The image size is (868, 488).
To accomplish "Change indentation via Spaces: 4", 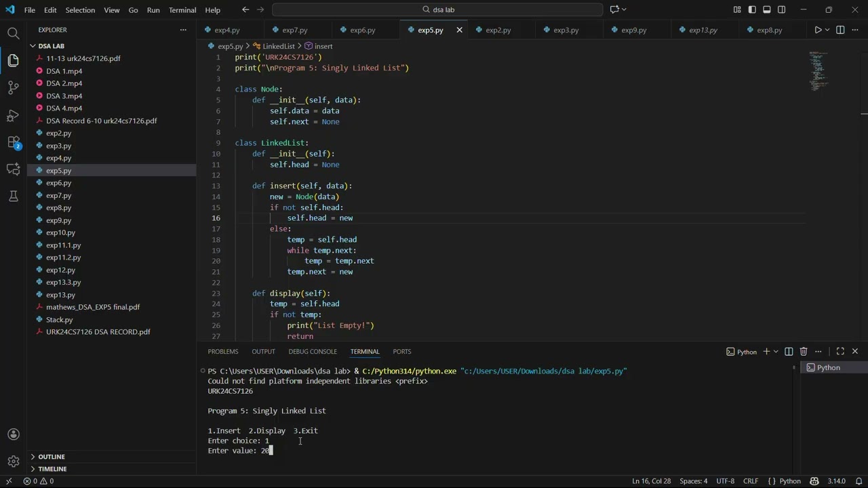I will point(693,481).
